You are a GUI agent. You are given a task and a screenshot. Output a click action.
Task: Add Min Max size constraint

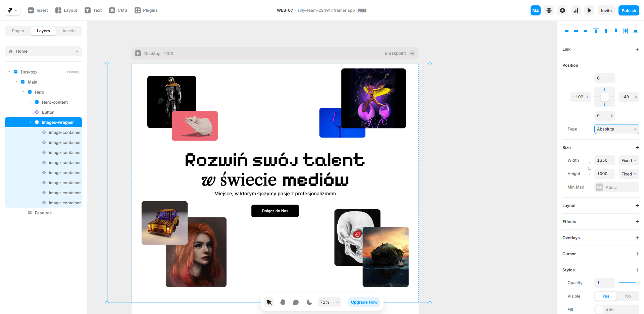pyautogui.click(x=617, y=187)
